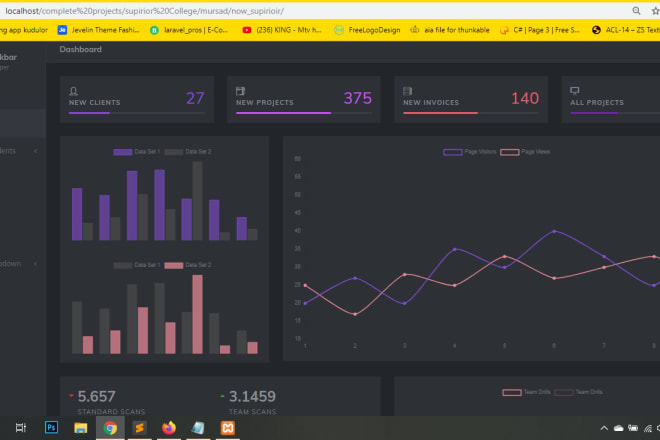This screenshot has width=660, height=440.
Task: Click the ALL PROJECTS card label
Action: coord(597,102)
